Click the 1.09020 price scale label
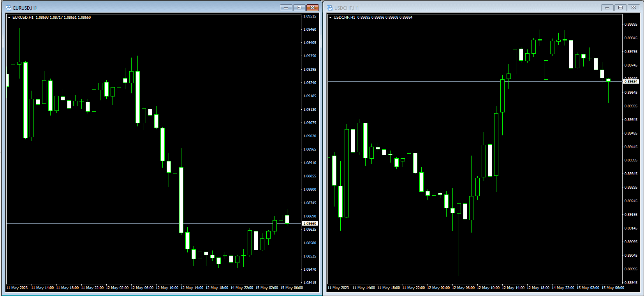Viewport: 644px width, 296px height. point(310,136)
